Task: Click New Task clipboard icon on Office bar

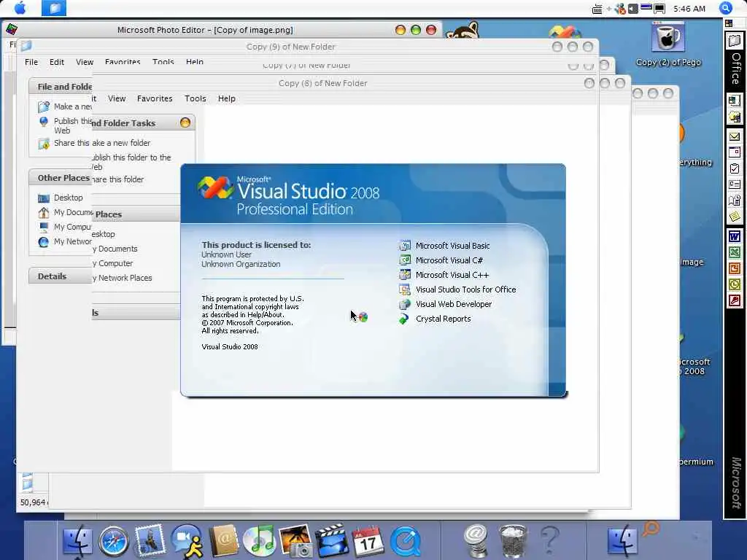Action: (734, 168)
